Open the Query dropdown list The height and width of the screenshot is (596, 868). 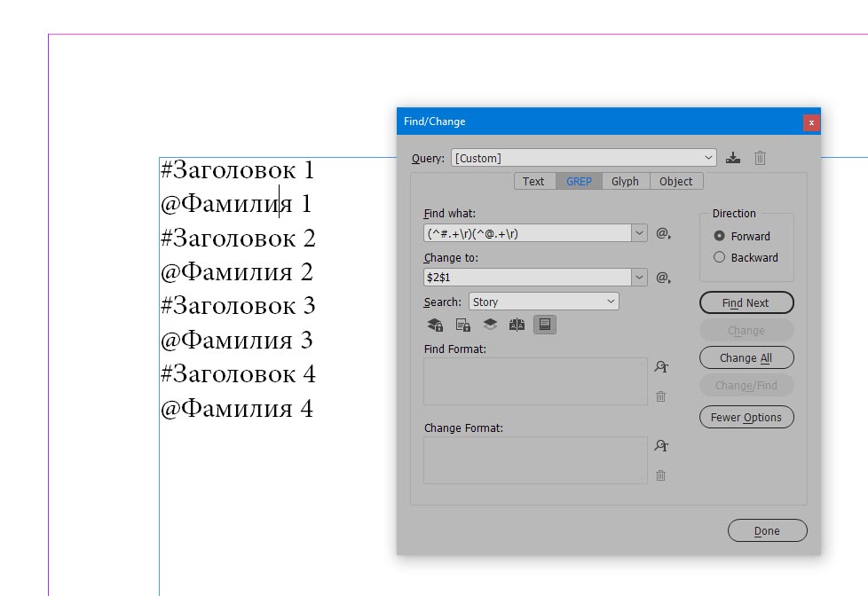click(584, 158)
